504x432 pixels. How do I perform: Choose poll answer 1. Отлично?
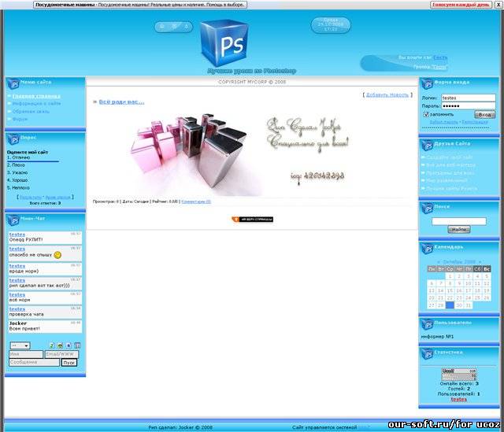tap(19, 157)
